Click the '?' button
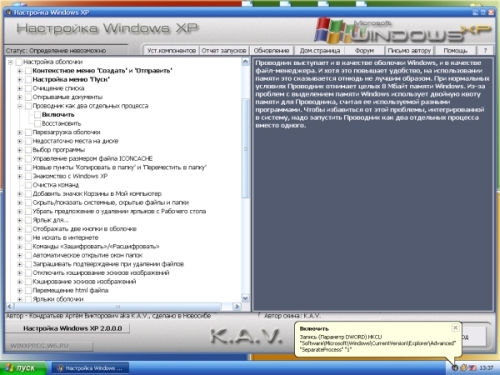The width and height of the screenshot is (500, 375). click(x=485, y=51)
